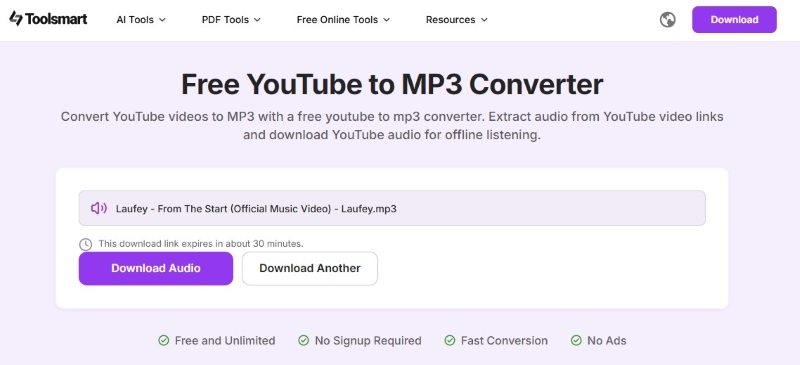Click the Free YouTube to MP3 Converter heading
This screenshot has height=365, width=800.
click(392, 84)
